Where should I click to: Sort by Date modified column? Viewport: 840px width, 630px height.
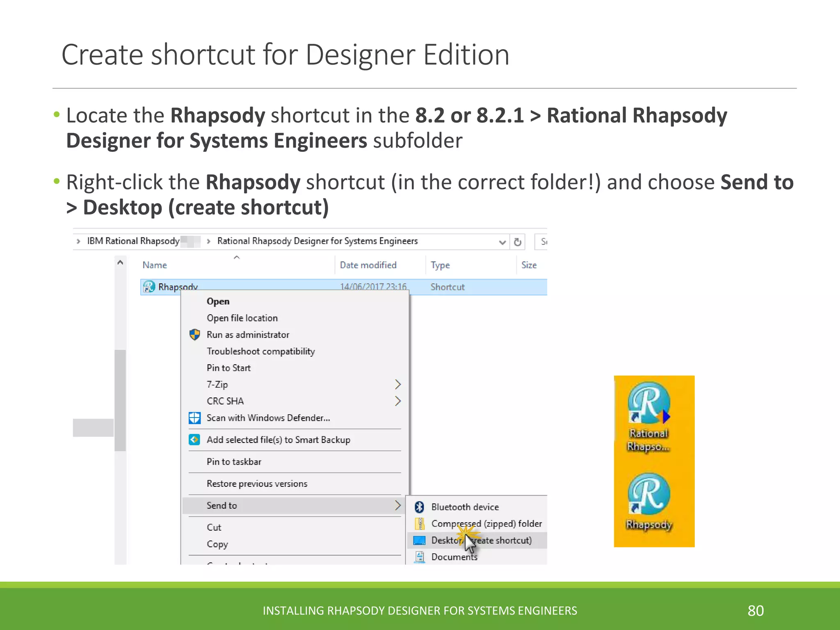point(368,265)
